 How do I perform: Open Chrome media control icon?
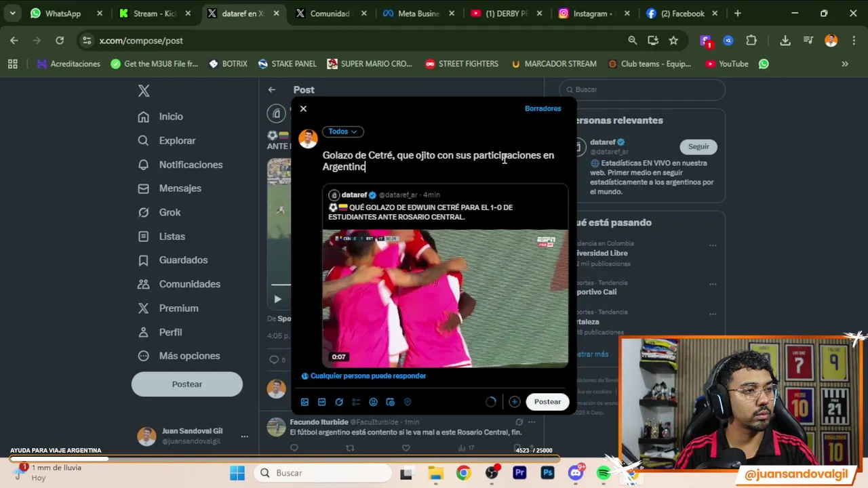click(x=808, y=41)
